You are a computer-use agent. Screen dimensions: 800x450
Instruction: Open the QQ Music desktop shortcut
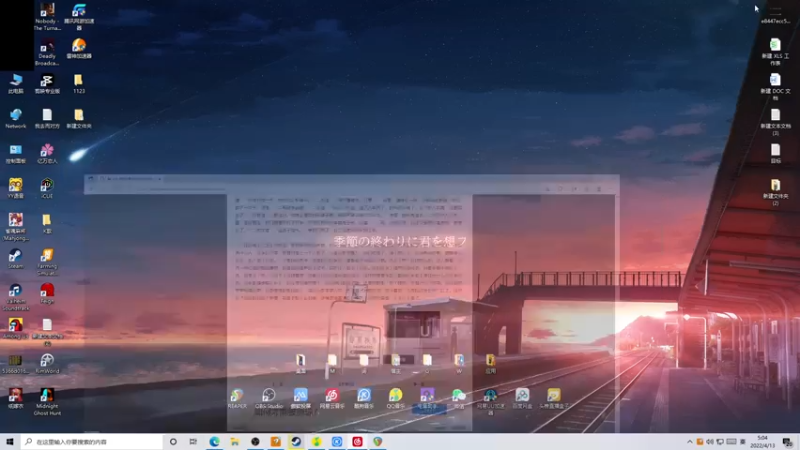395,398
